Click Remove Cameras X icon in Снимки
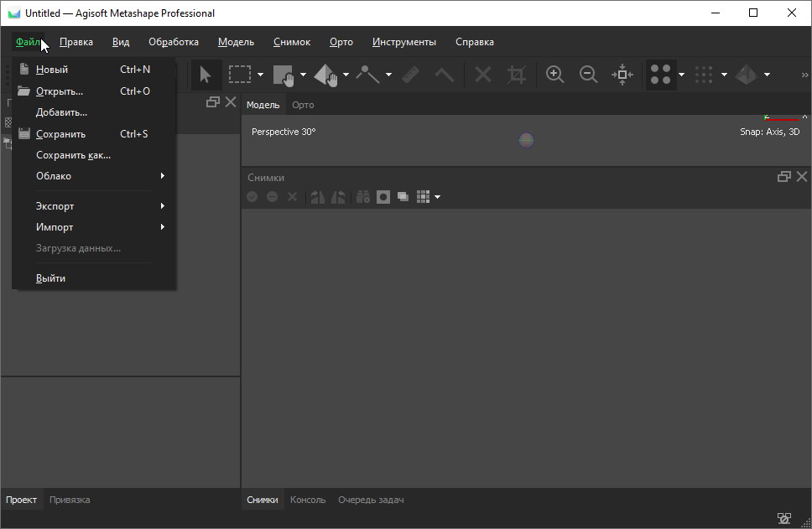This screenshot has width=812, height=529. [x=292, y=197]
